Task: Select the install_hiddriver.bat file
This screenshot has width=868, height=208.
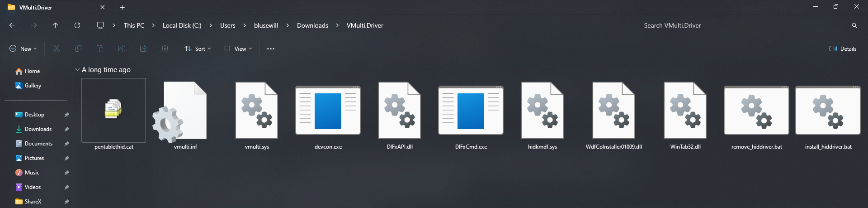Action: tap(828, 116)
